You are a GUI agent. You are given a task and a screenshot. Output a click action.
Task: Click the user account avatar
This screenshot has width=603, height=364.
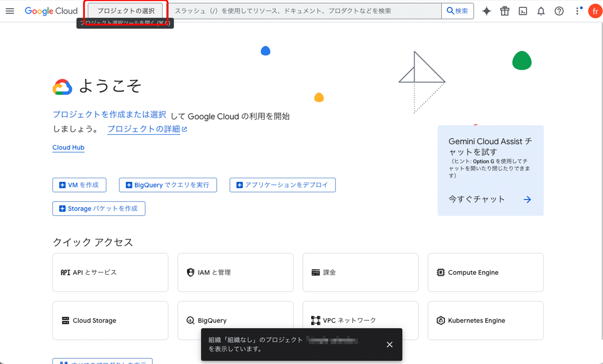point(595,11)
